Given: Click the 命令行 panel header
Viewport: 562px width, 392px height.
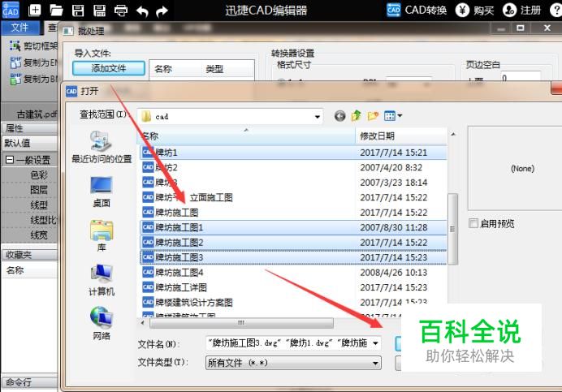Looking at the screenshot, I should (x=29, y=382).
